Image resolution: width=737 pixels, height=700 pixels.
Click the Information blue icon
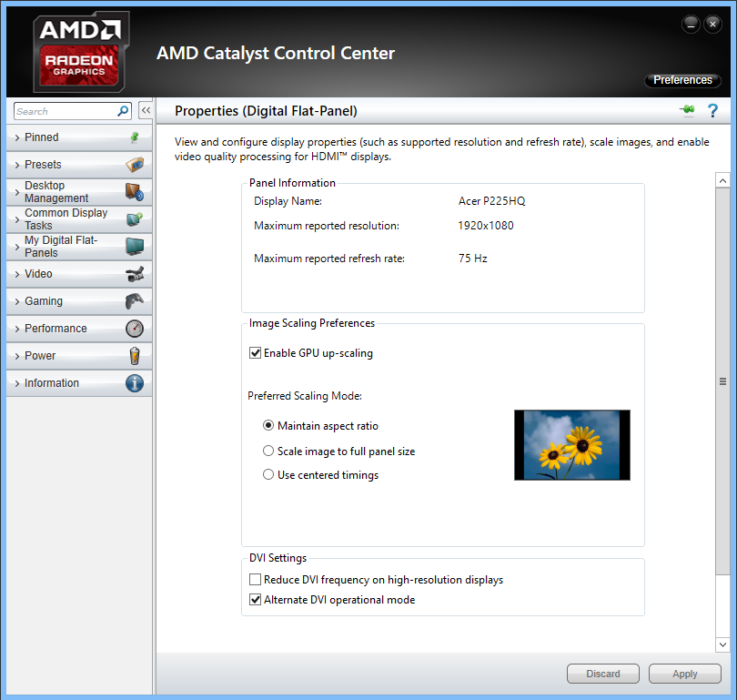(135, 383)
